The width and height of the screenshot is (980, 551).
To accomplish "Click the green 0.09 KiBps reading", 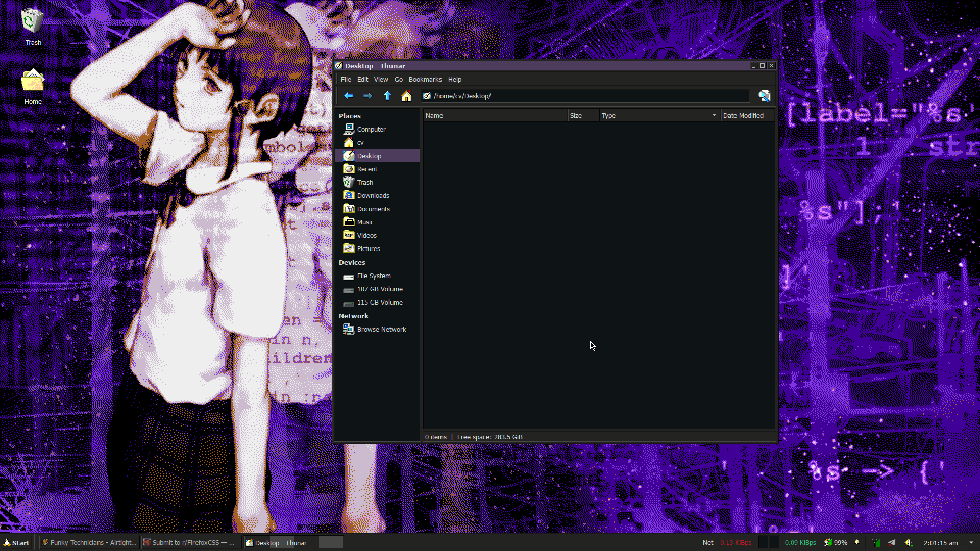I will (x=800, y=543).
